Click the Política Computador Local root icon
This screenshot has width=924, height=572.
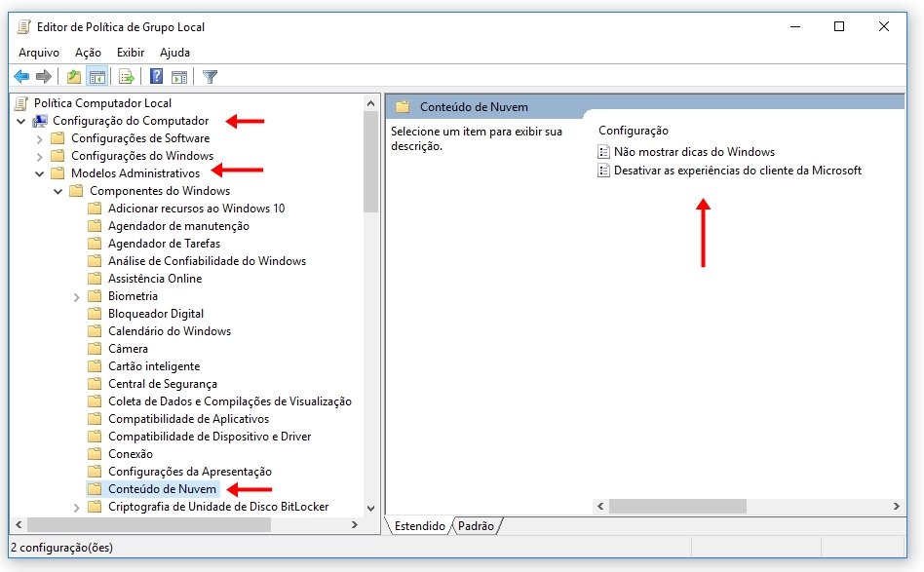pos(21,103)
